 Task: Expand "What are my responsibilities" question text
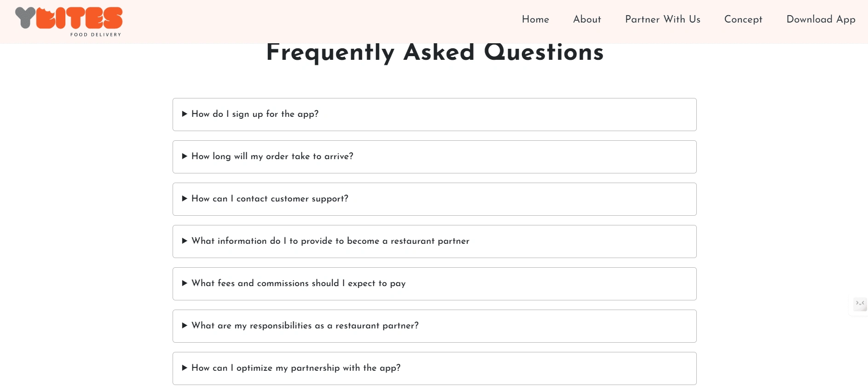(x=305, y=326)
